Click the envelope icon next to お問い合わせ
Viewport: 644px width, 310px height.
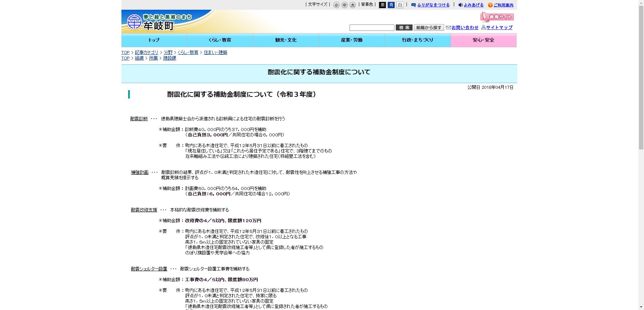pyautogui.click(x=448, y=27)
